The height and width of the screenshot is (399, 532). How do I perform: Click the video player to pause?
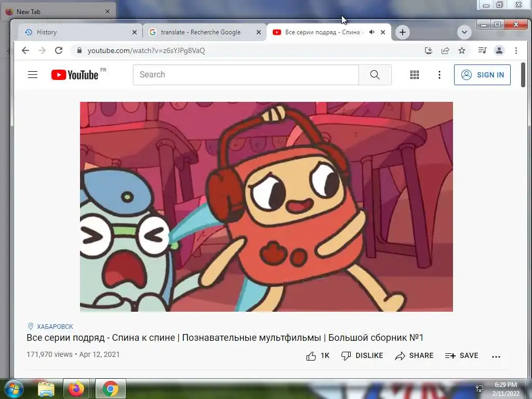[267, 207]
